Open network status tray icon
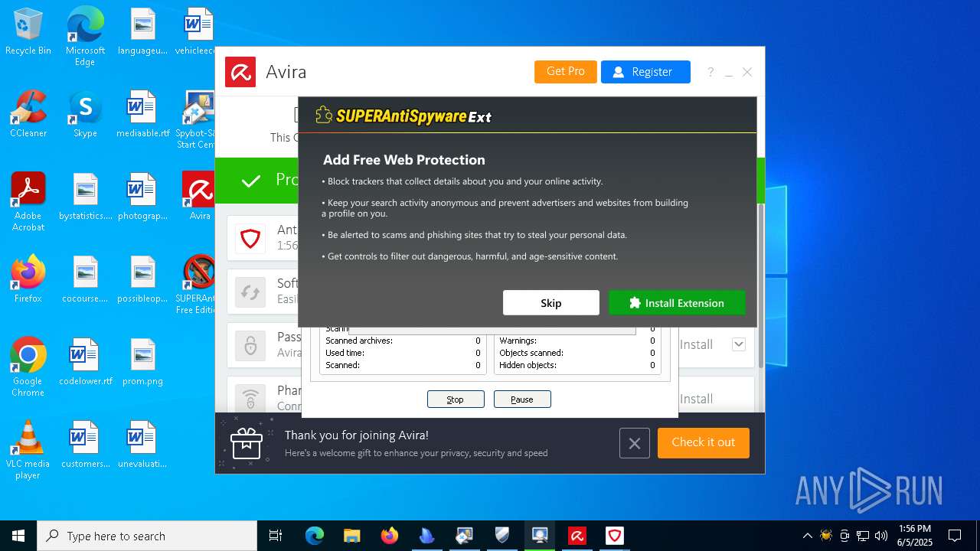The width and height of the screenshot is (980, 551). [x=863, y=536]
